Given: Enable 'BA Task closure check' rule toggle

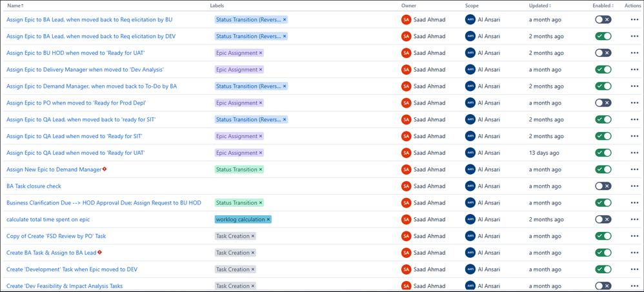Looking at the screenshot, I should pos(603,186).
